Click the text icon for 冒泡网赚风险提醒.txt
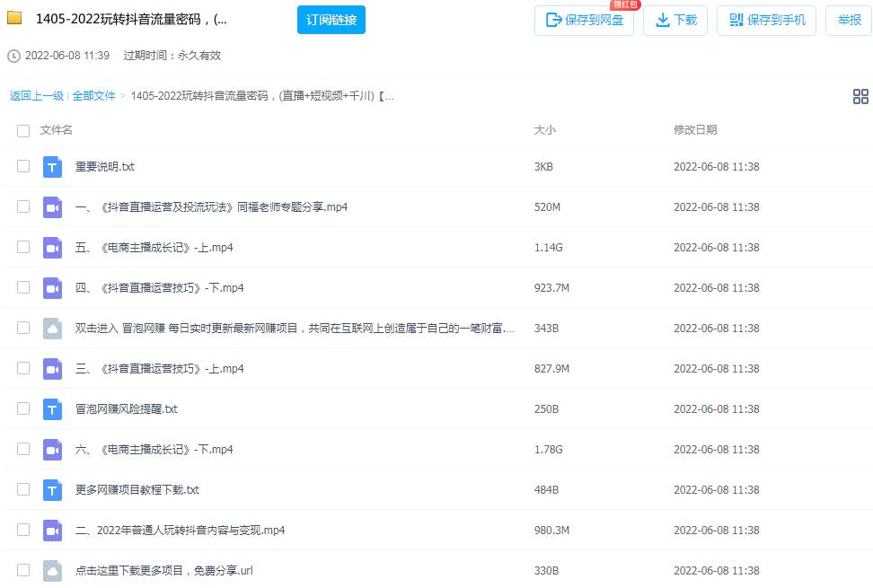873x588 pixels. click(x=52, y=409)
